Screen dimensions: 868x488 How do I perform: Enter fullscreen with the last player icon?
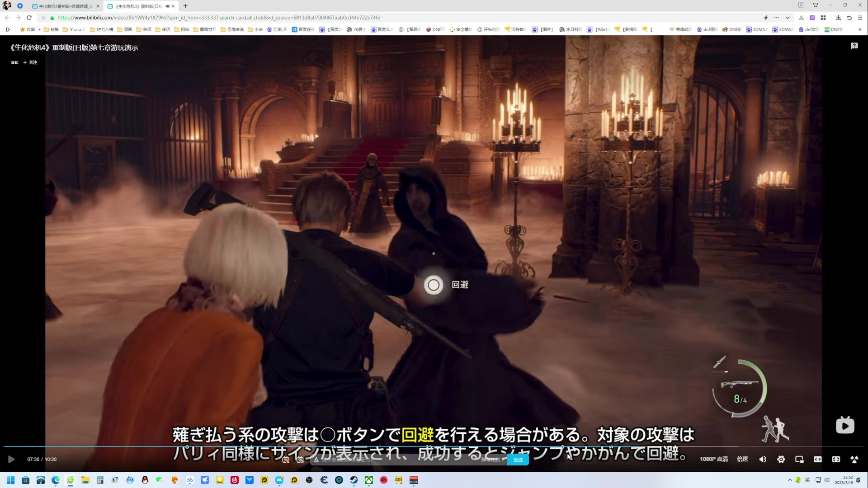pos(854,459)
